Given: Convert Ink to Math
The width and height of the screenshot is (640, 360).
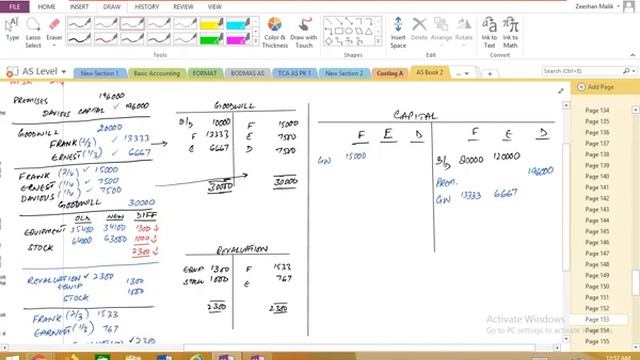Looking at the screenshot, I should point(510,33).
